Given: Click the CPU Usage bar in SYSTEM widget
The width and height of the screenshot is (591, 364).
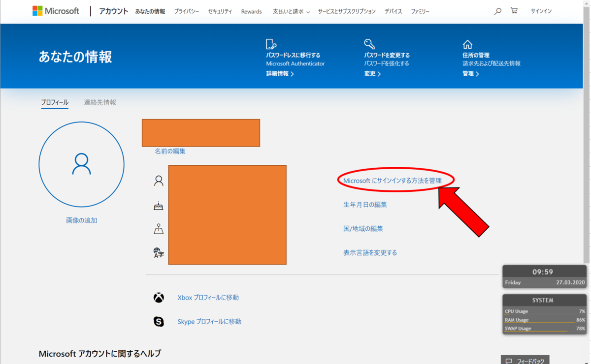Looking at the screenshot, I should [x=545, y=311].
